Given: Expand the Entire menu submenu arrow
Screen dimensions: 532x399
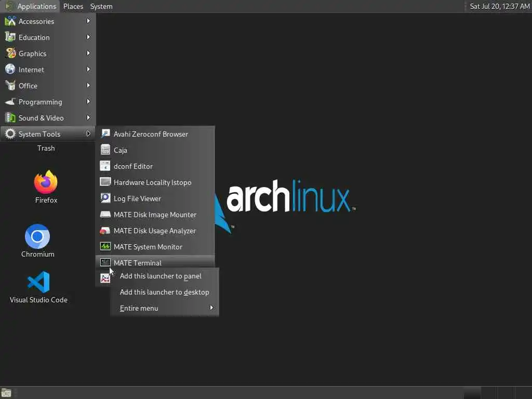Looking at the screenshot, I should coord(211,308).
